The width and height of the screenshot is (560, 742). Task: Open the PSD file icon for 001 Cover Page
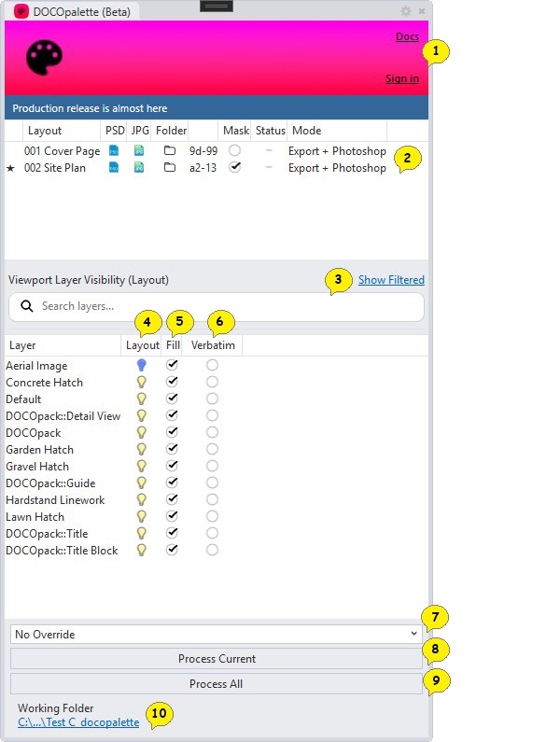(x=114, y=151)
